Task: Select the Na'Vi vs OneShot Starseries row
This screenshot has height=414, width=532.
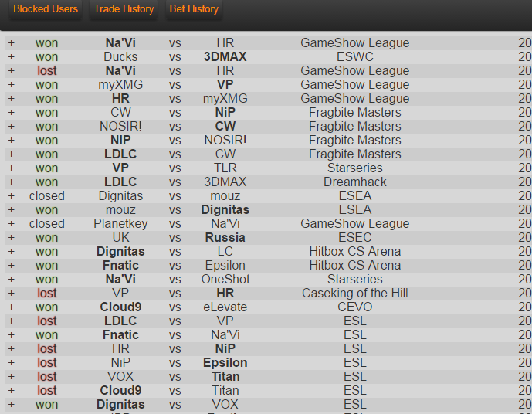Action: point(269,280)
